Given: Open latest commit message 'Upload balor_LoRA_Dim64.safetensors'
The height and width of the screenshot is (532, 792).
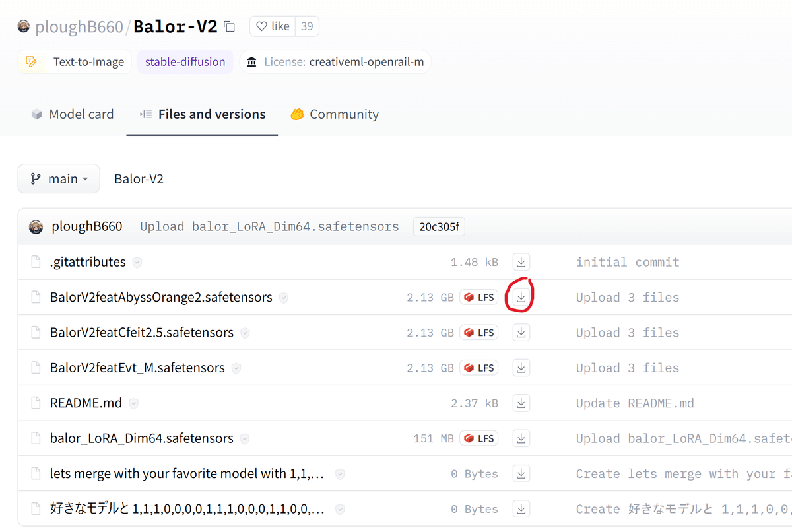Looking at the screenshot, I should coord(269,227).
